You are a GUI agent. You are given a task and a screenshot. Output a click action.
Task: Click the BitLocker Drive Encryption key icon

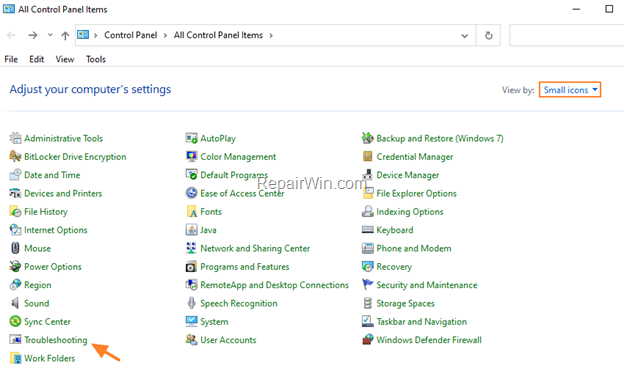point(15,156)
